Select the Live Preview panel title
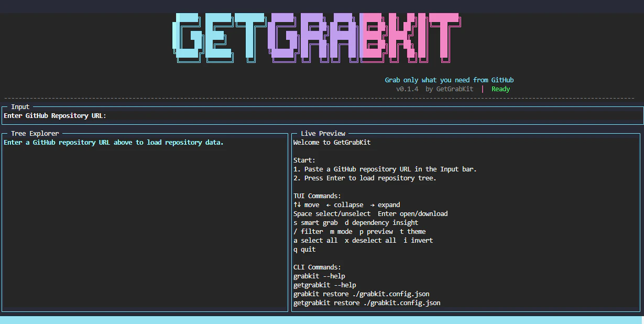 323,134
